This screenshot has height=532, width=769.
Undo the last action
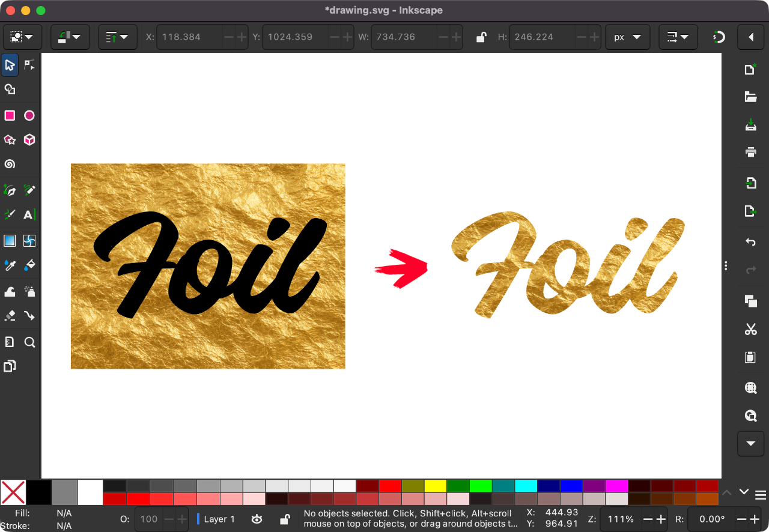pos(750,242)
